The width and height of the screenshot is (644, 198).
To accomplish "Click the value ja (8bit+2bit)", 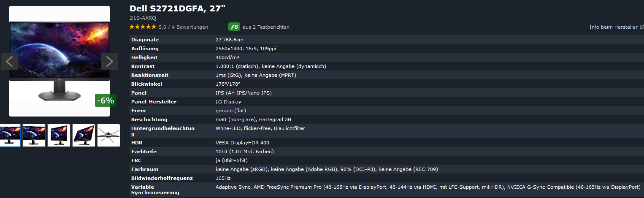I will pyautogui.click(x=232, y=160).
